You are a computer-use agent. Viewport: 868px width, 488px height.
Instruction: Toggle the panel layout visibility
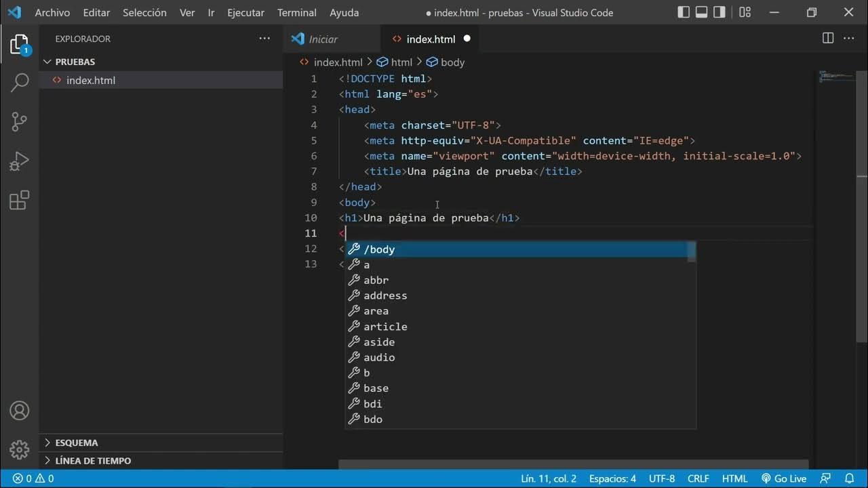pyautogui.click(x=701, y=12)
